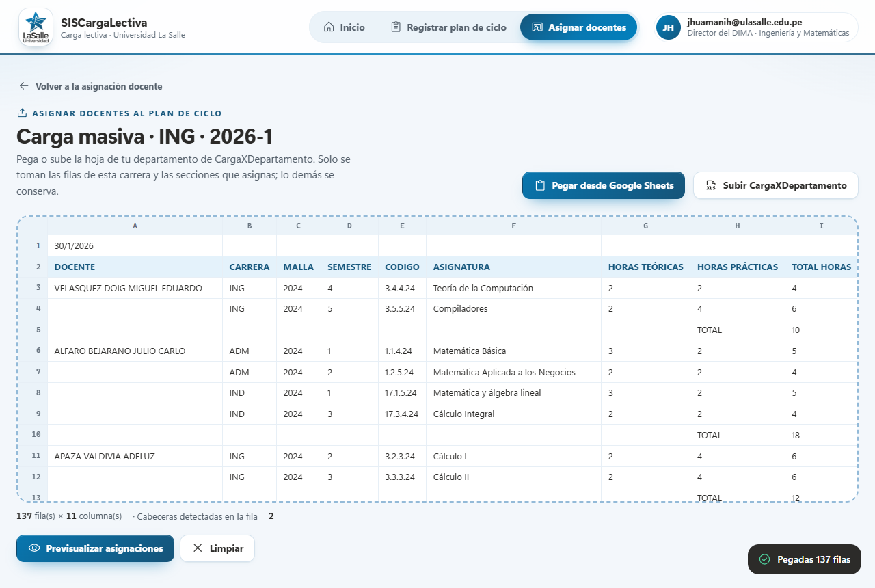Click cell VELASQUEZ DOIG MIGUEL EDUARDO
This screenshot has height=588, width=875.
(135, 288)
